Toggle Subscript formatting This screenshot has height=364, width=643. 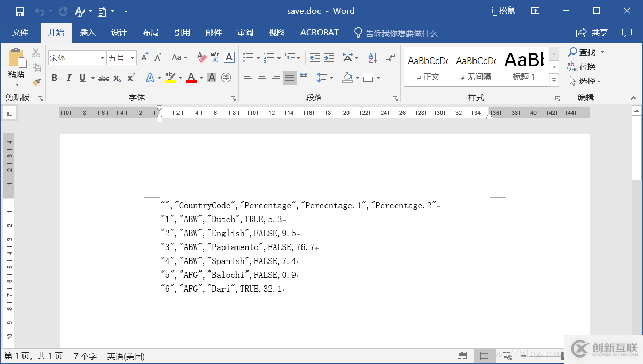(x=118, y=78)
